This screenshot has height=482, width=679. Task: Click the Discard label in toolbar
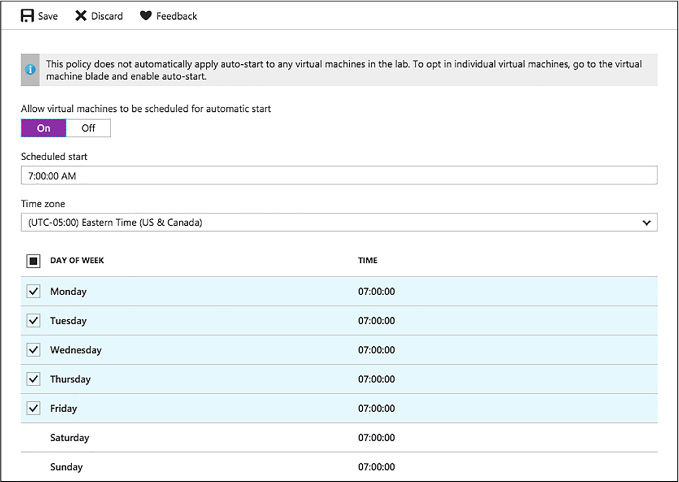[x=107, y=16]
